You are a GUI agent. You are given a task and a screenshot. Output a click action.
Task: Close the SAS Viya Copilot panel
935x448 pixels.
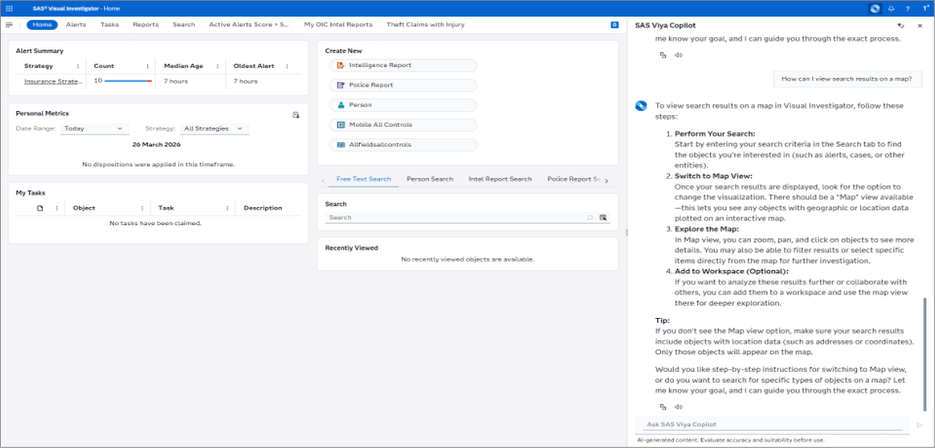pos(919,26)
